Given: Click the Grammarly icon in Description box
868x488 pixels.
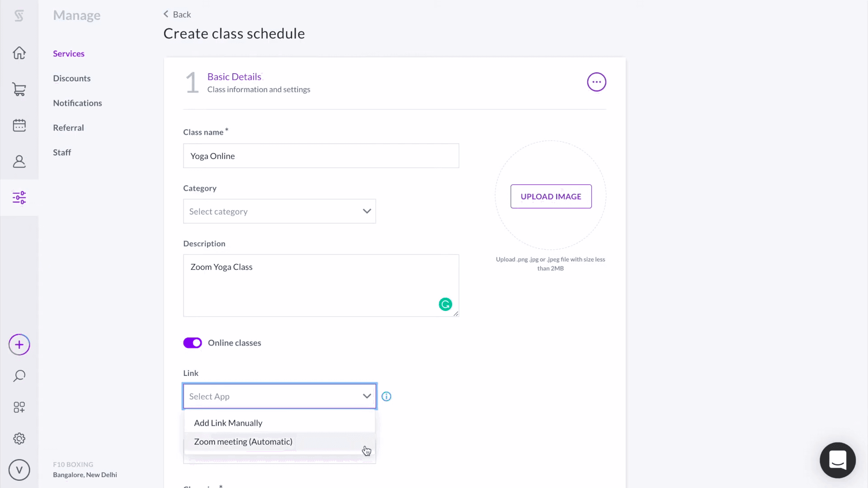Looking at the screenshot, I should (445, 305).
